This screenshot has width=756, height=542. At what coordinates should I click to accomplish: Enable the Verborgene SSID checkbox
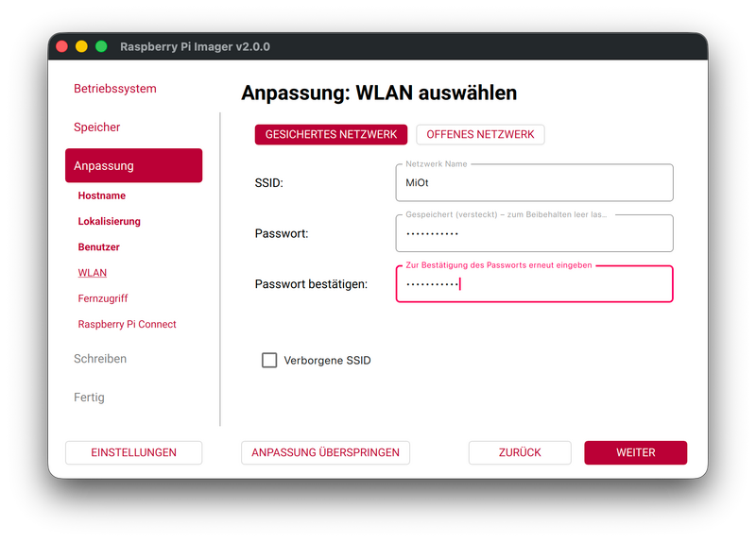(269, 360)
